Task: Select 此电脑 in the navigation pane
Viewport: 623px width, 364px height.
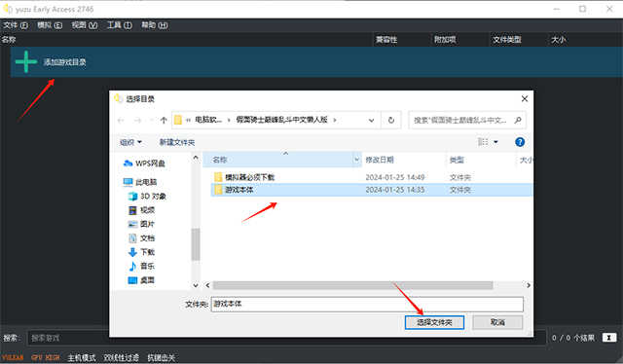Action: point(140,182)
